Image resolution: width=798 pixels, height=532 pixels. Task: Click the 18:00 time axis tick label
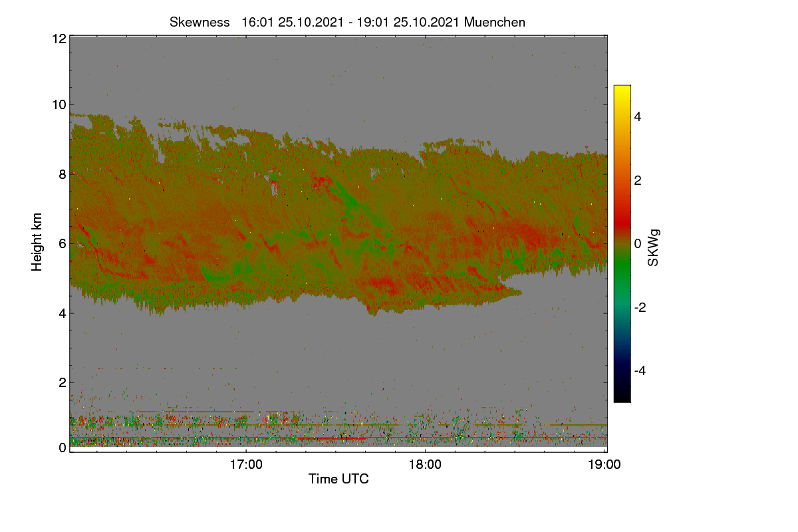[x=425, y=465]
